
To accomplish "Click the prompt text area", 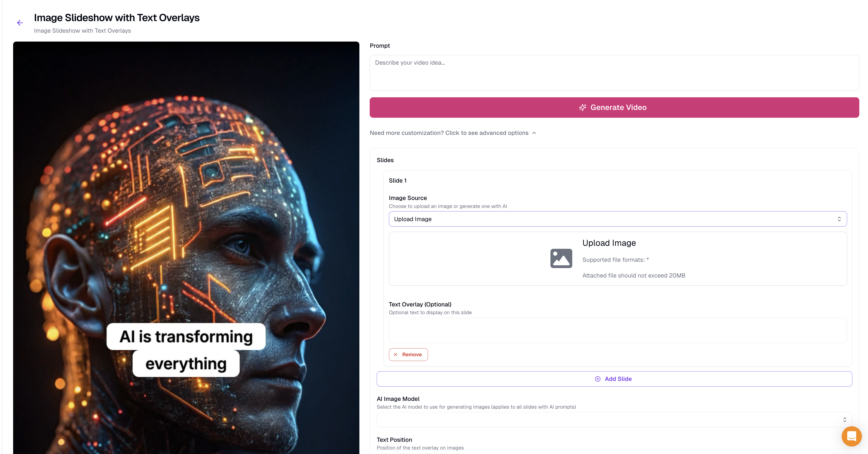I will (x=614, y=73).
